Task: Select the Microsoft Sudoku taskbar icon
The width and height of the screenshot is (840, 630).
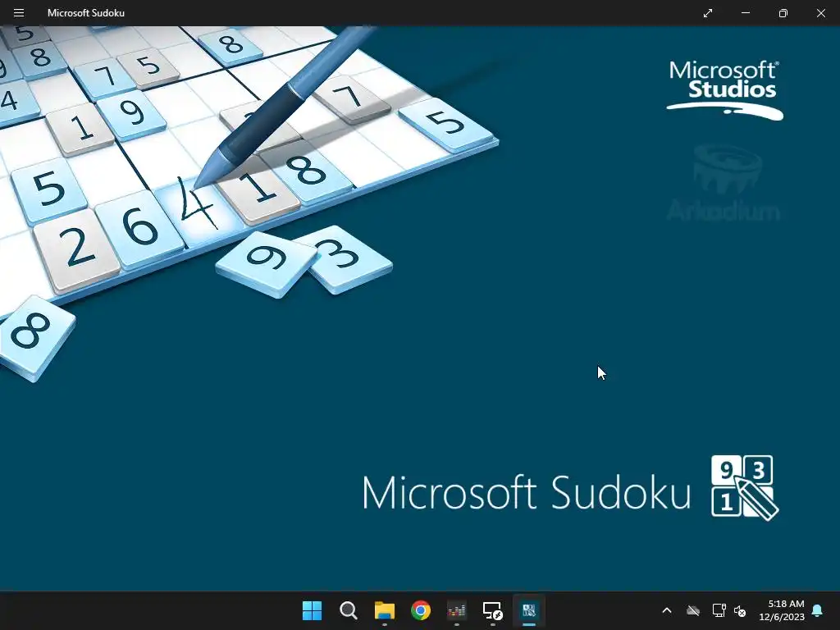Action: 529,610
